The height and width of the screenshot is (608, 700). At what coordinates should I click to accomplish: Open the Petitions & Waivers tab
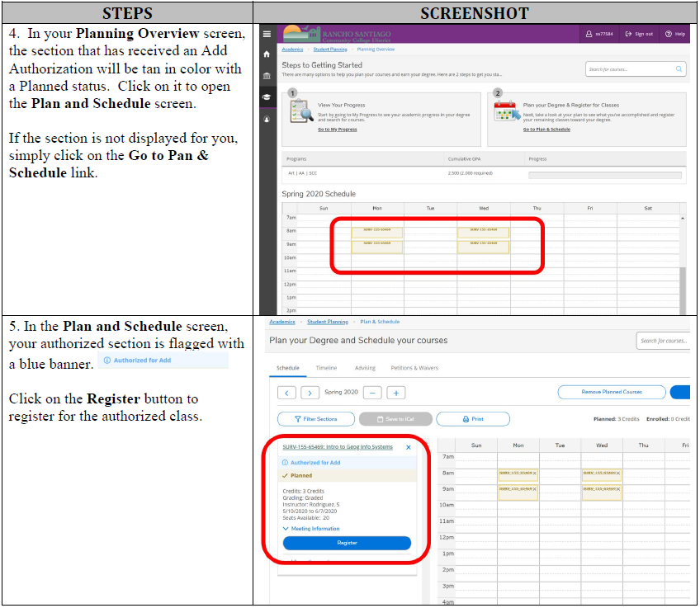pos(415,368)
